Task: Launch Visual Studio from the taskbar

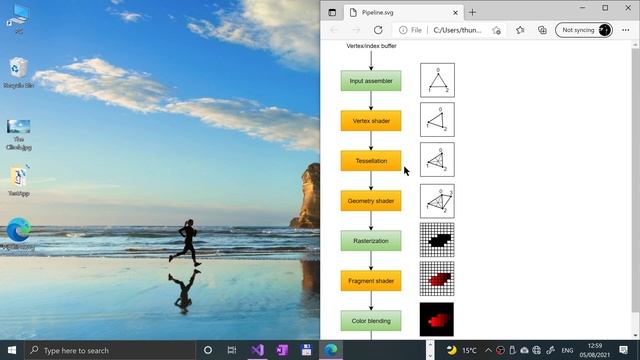Action: (258, 350)
